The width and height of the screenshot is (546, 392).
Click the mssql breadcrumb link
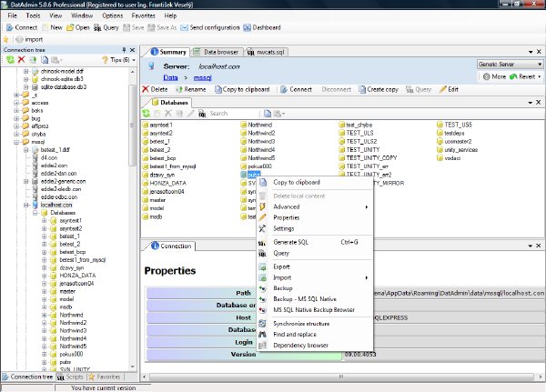coord(203,77)
